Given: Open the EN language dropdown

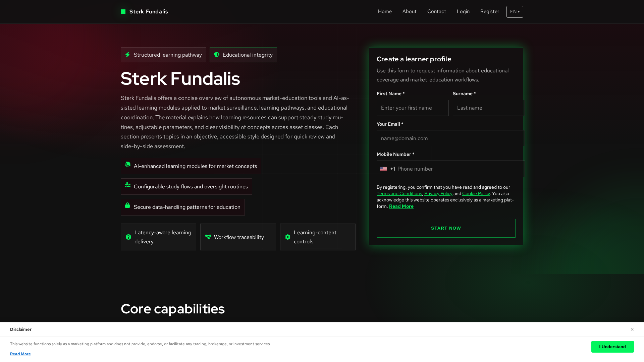Looking at the screenshot, I should [515, 12].
